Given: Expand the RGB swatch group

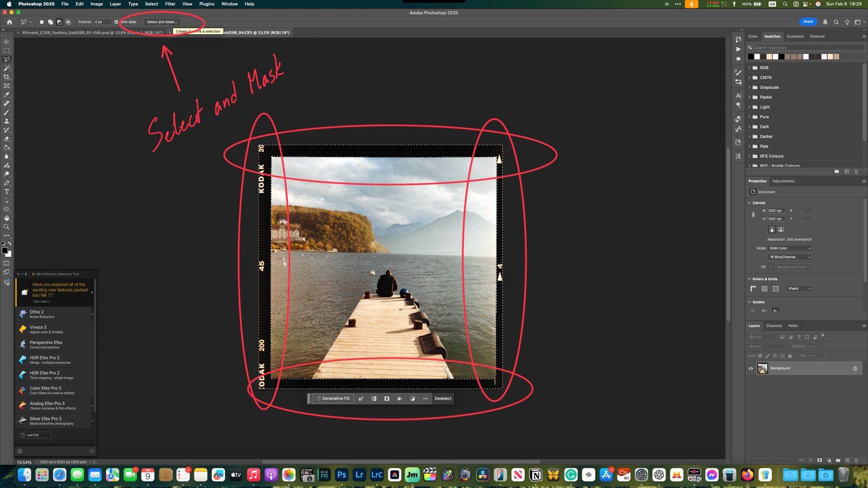Looking at the screenshot, I should tap(750, 68).
